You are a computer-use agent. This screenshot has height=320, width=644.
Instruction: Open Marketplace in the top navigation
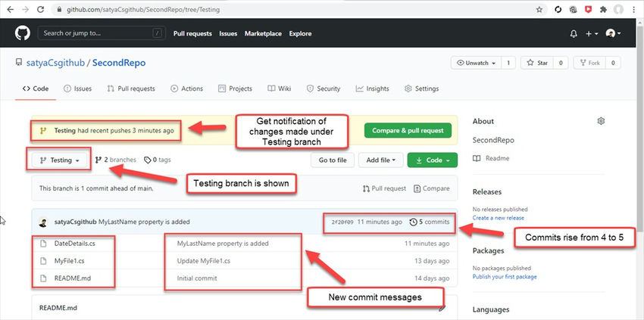pyautogui.click(x=263, y=33)
